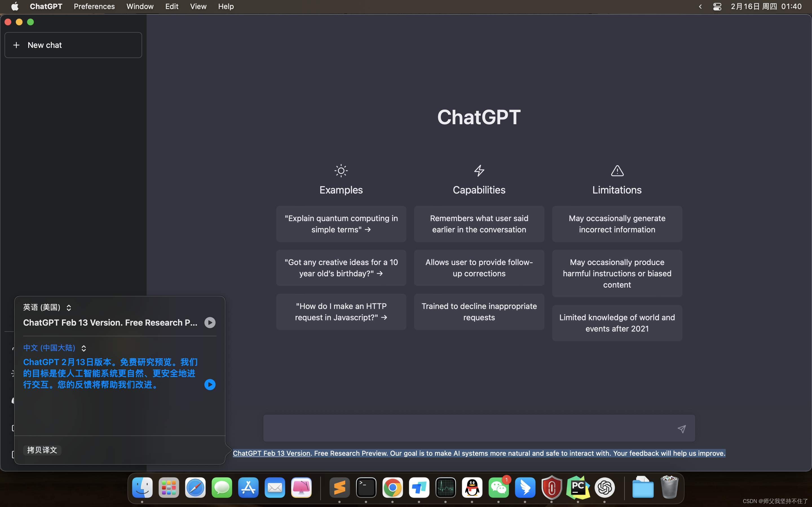
Task: Open the ChatGPT app in Dock
Action: click(x=604, y=488)
